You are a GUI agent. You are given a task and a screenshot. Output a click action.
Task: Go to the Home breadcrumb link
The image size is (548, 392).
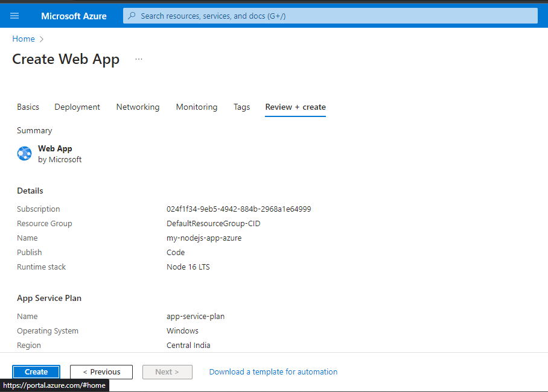[x=24, y=39]
